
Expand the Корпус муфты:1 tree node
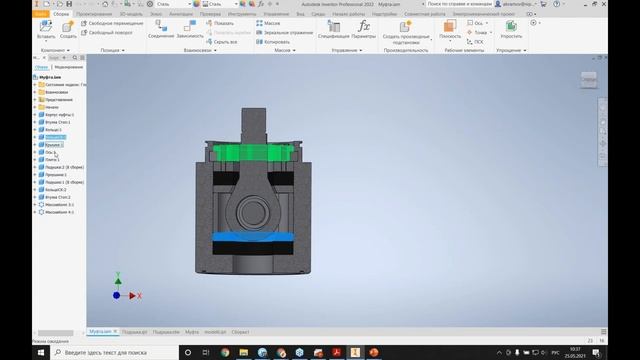click(x=35, y=115)
